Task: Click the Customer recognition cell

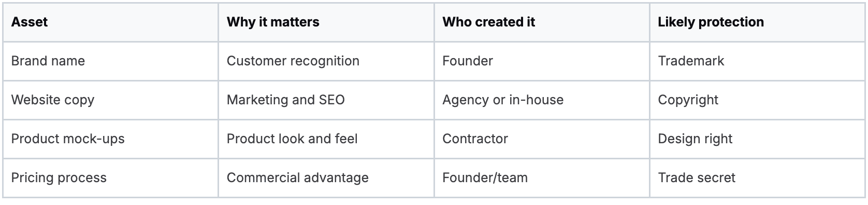Action: tap(326, 61)
